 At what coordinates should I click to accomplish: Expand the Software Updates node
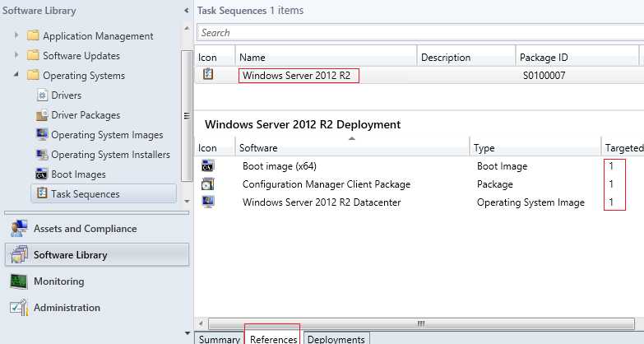click(x=16, y=54)
